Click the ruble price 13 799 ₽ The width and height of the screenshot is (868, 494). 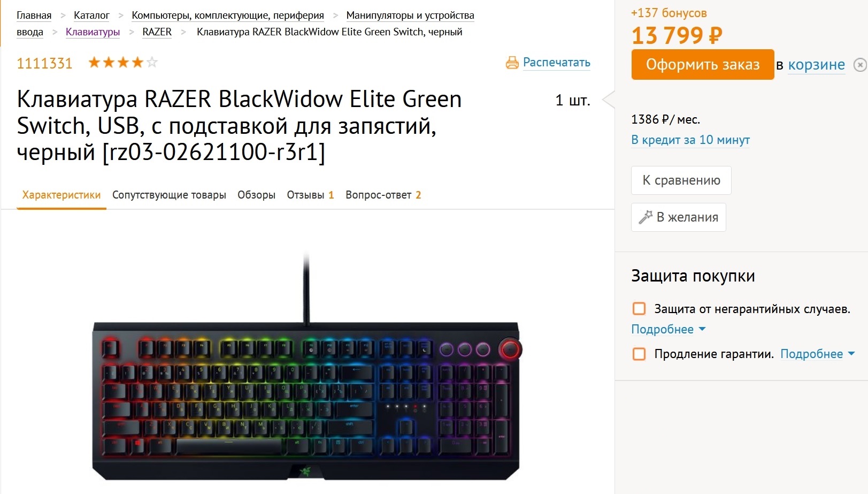tap(677, 35)
